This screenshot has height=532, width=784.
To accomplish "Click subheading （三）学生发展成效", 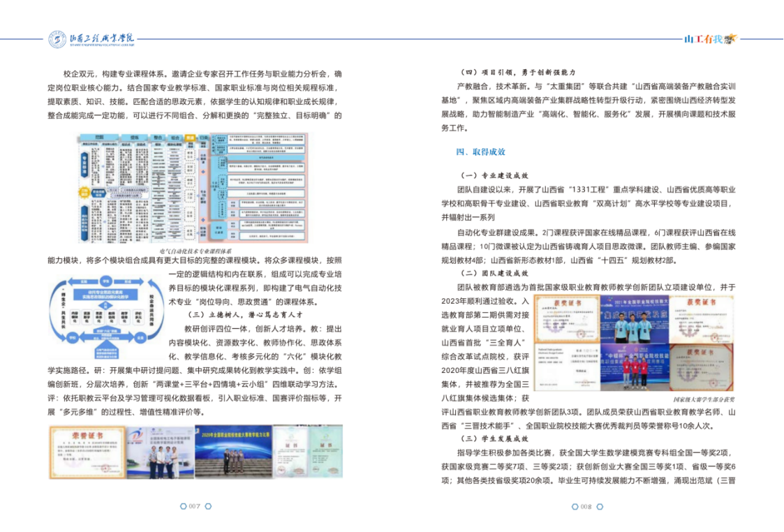I will (494, 439).
